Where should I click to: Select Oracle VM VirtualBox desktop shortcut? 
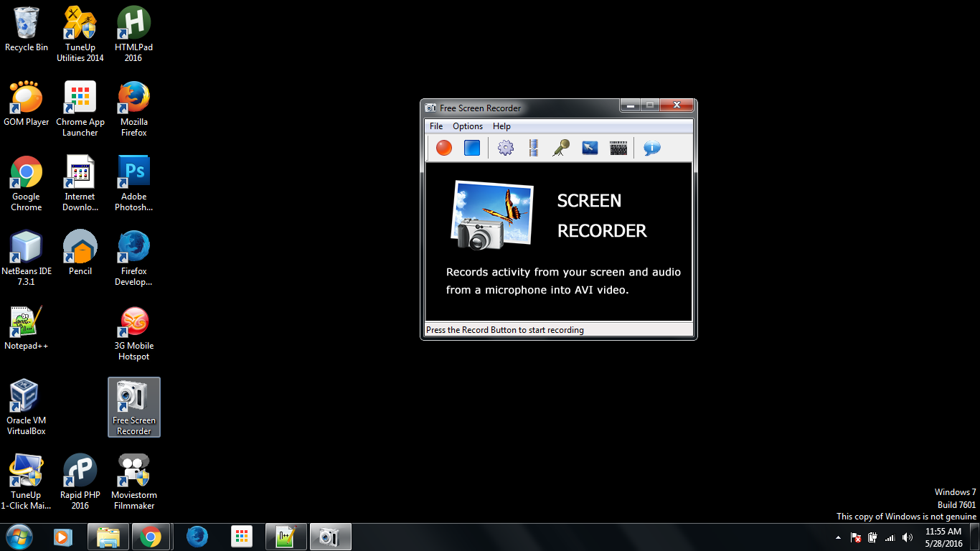pyautogui.click(x=27, y=407)
